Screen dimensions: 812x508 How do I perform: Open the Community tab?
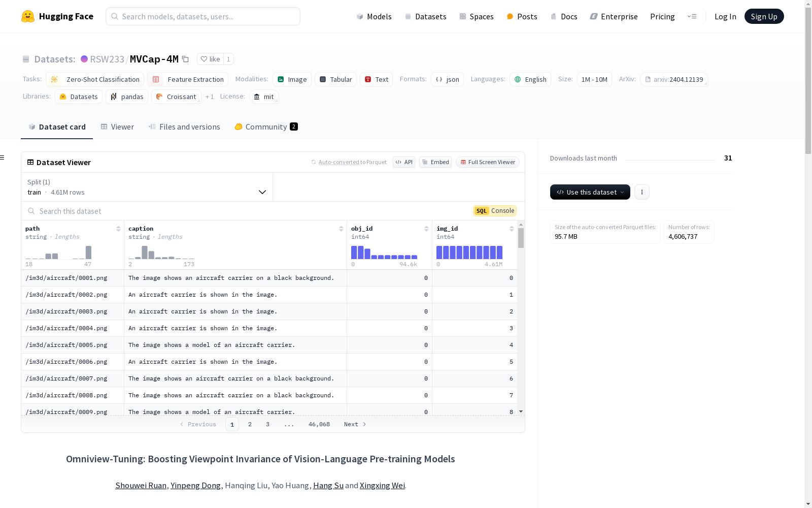coord(266,127)
